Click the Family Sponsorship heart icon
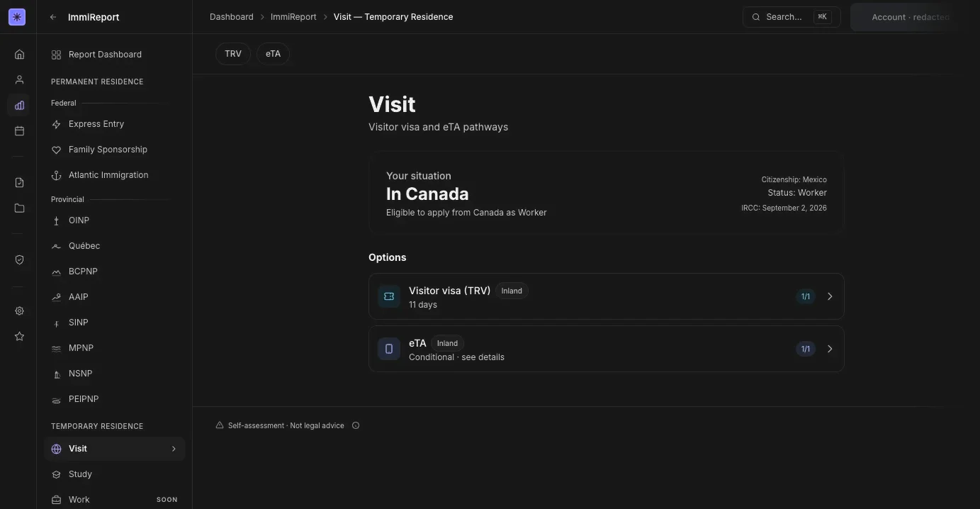 56,150
